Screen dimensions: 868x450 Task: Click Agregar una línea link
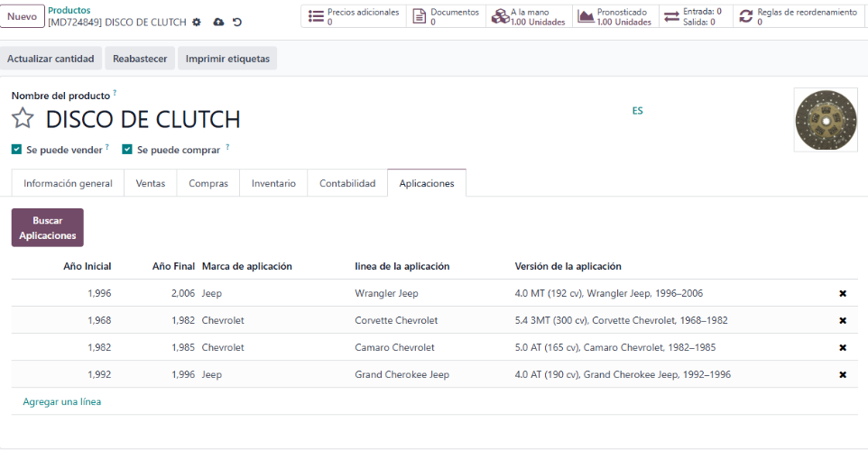click(x=62, y=402)
